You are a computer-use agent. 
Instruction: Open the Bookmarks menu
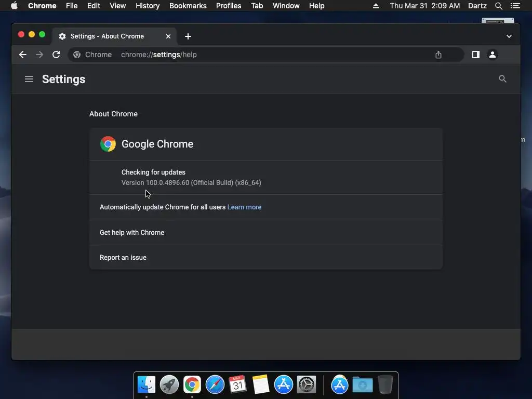pyautogui.click(x=188, y=6)
